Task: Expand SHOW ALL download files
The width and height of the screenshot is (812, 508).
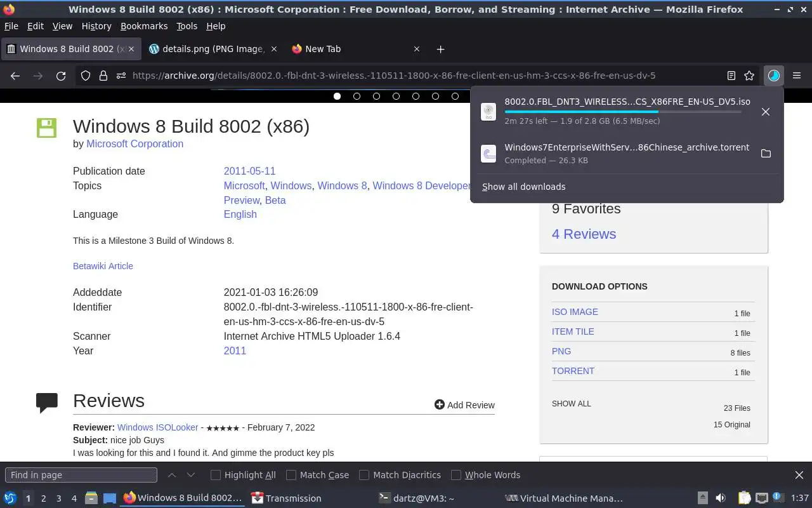Action: coord(571,404)
